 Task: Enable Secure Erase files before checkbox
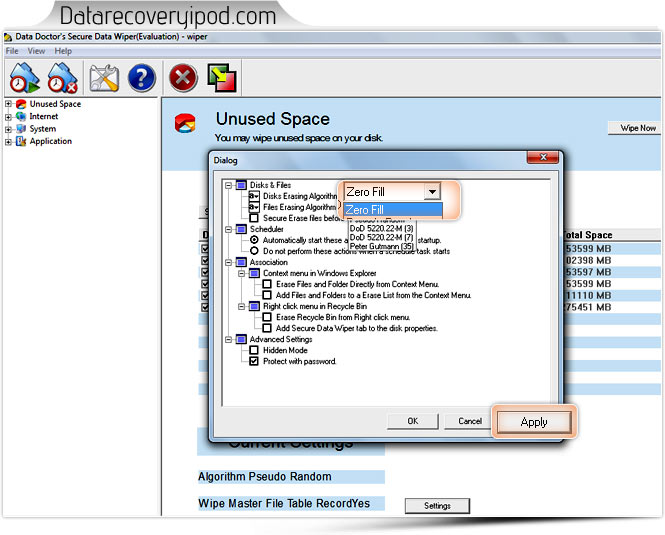pyautogui.click(x=254, y=218)
